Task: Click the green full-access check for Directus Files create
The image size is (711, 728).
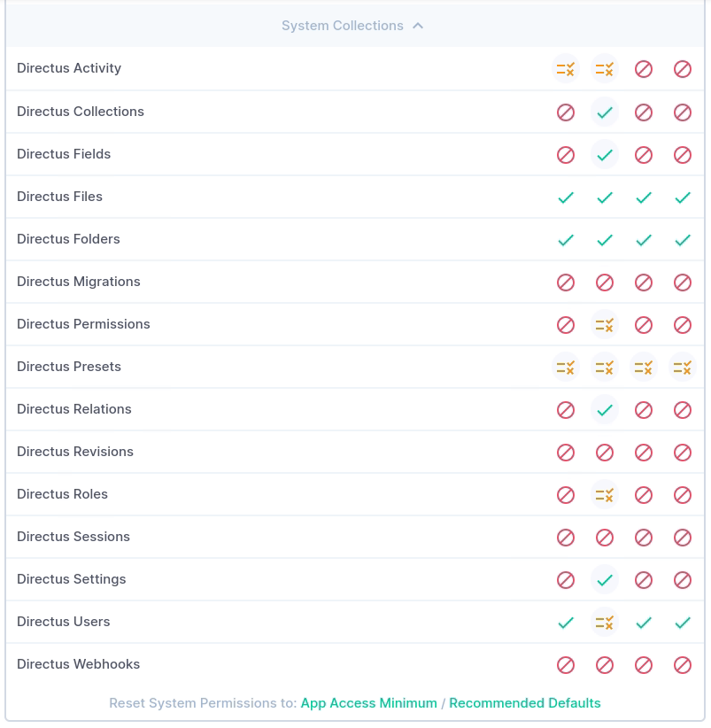Action: (x=566, y=197)
